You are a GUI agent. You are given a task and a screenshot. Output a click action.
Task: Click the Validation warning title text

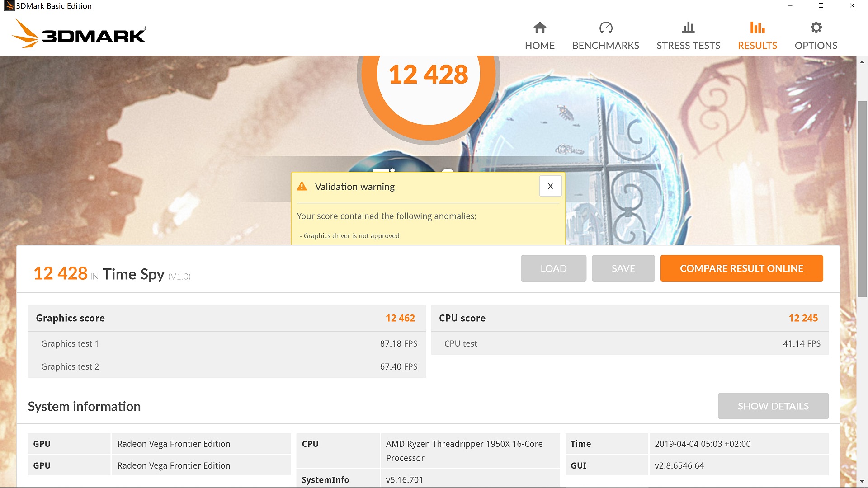tap(354, 187)
